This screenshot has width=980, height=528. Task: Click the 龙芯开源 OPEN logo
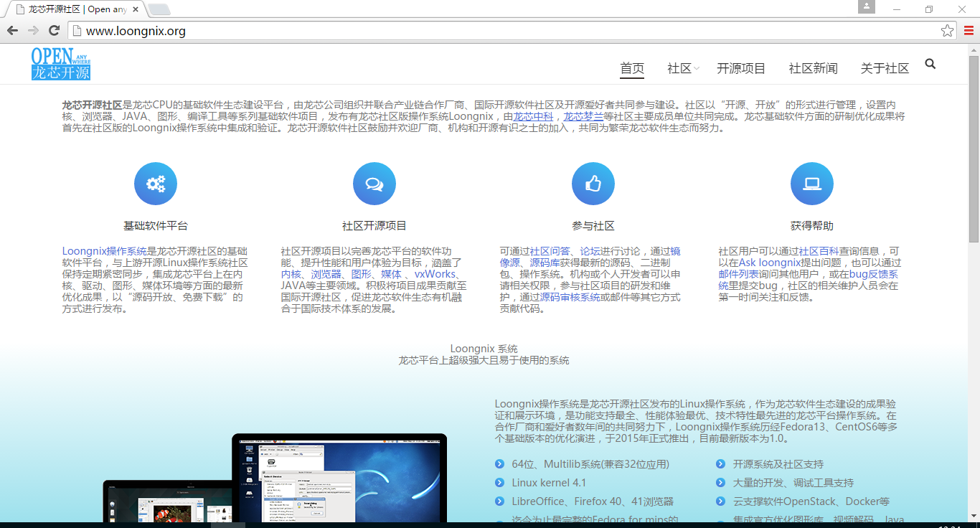coord(61,63)
